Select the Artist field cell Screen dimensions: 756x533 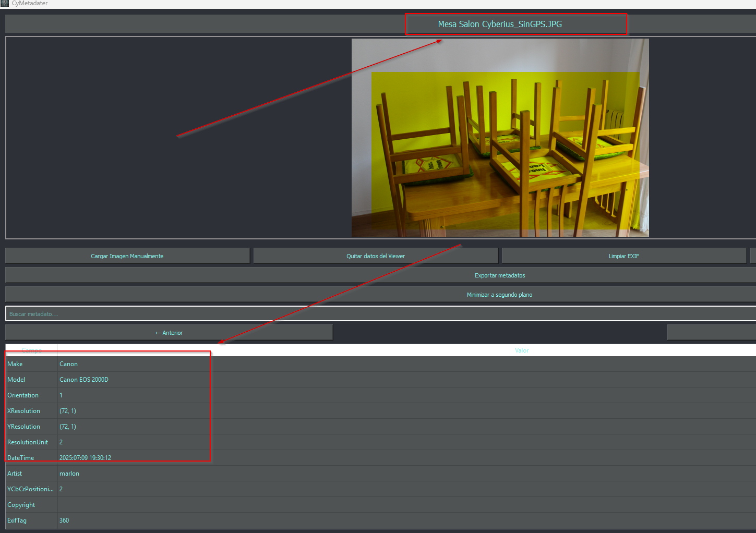tap(31, 474)
